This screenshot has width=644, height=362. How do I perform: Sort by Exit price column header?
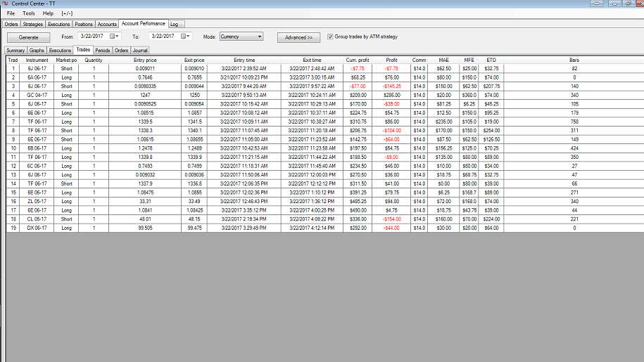(194, 60)
